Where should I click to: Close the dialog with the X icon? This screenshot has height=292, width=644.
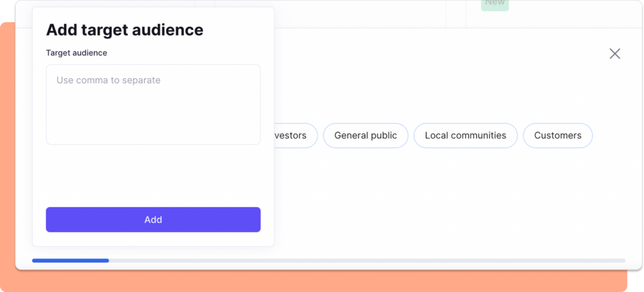[x=614, y=53]
